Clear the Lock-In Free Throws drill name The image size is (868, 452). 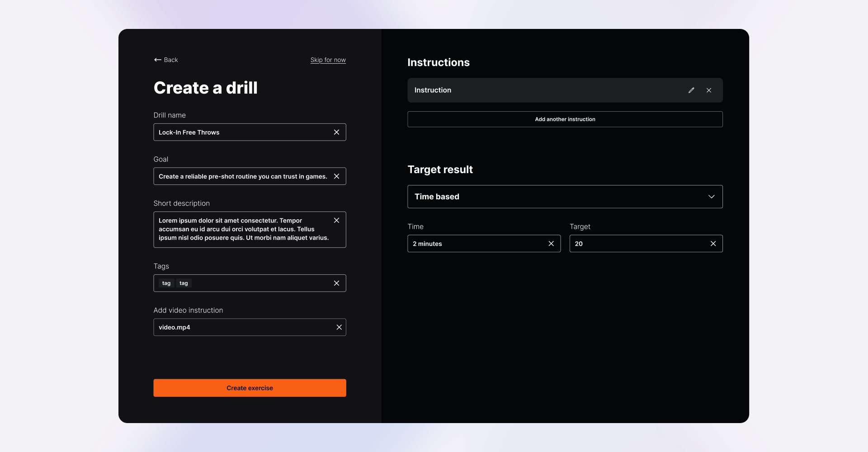click(x=336, y=132)
